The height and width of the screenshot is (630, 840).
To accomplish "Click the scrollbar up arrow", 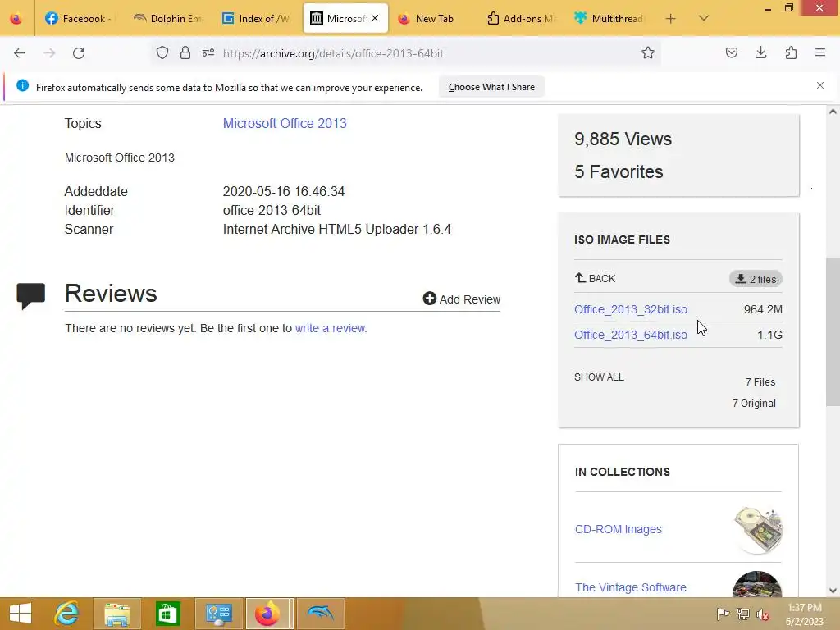I will 833,112.
